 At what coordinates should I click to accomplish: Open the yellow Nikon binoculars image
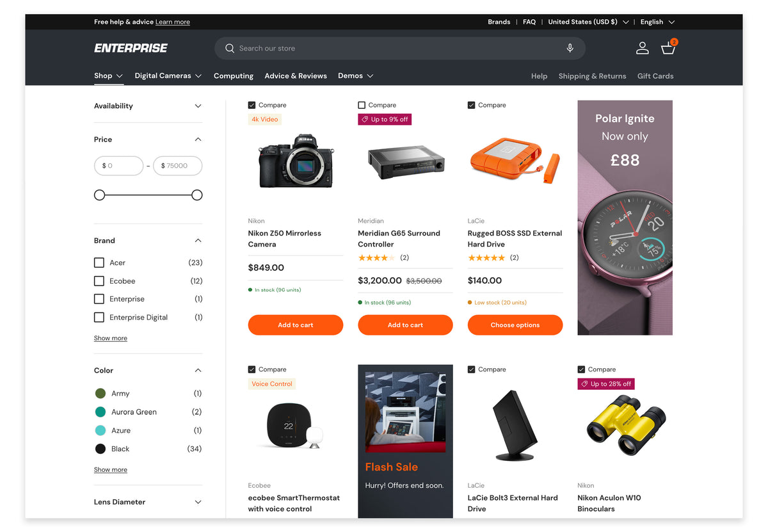click(625, 424)
